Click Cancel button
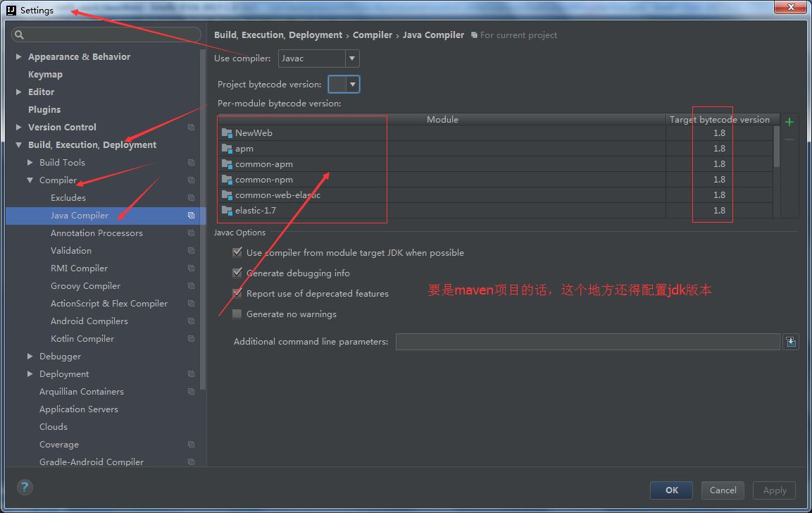The image size is (812, 513). 723,490
